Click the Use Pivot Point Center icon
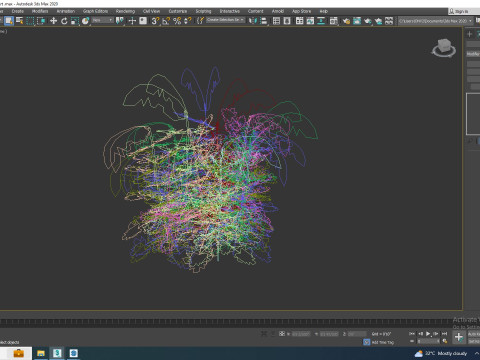This screenshot has width=480, height=360. (119, 21)
